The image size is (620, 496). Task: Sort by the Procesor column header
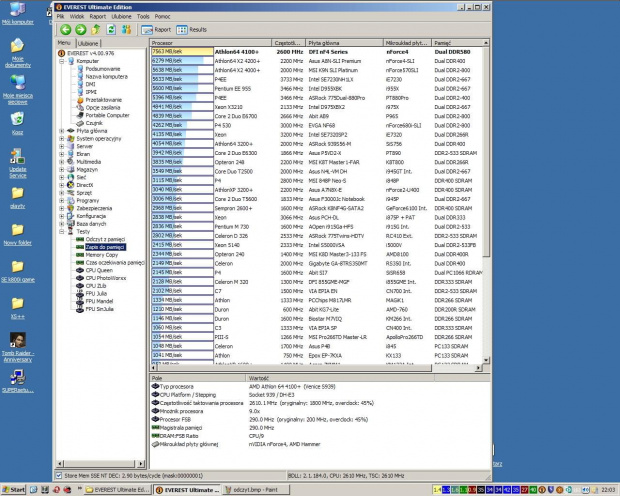pos(211,43)
